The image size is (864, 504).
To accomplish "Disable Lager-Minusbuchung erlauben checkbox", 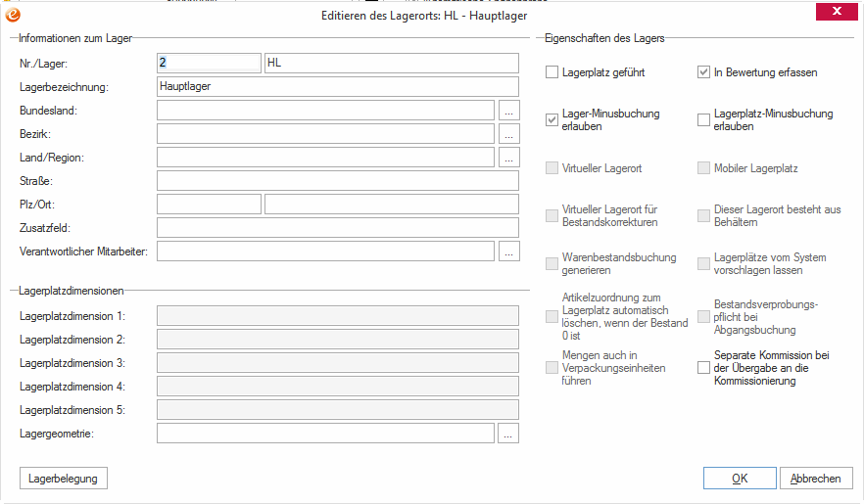I will [x=552, y=119].
